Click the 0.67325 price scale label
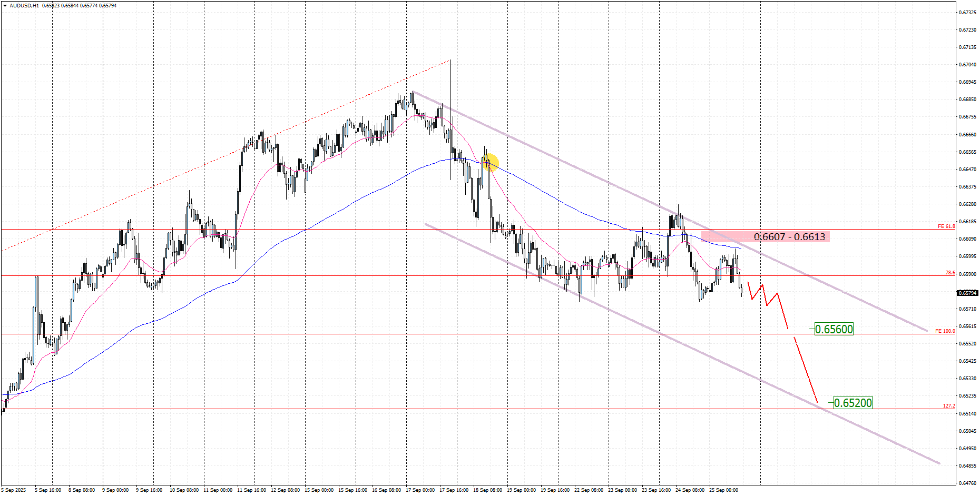980x496 pixels. point(967,13)
